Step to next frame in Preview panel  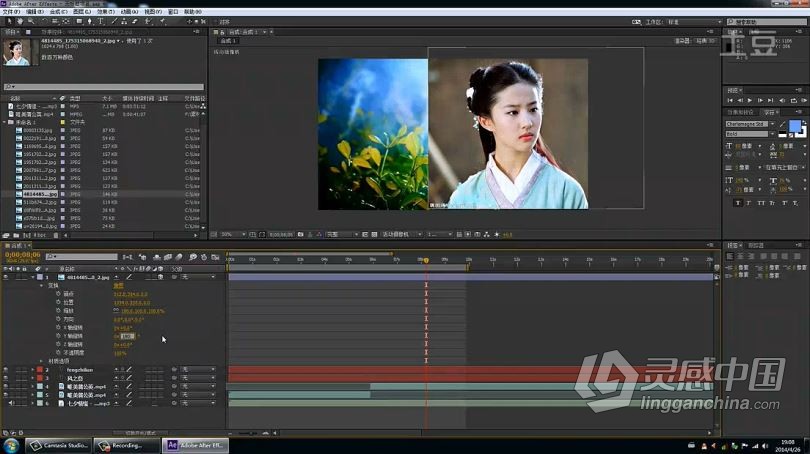(760, 100)
